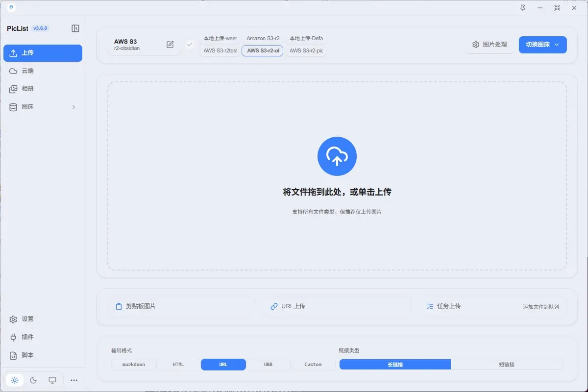The width and height of the screenshot is (588, 392).
Task: Open the 脚本 scripts page
Action: (43, 355)
